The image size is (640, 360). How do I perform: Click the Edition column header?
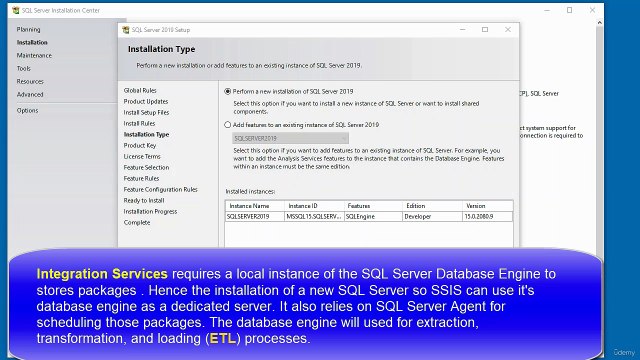click(432, 206)
